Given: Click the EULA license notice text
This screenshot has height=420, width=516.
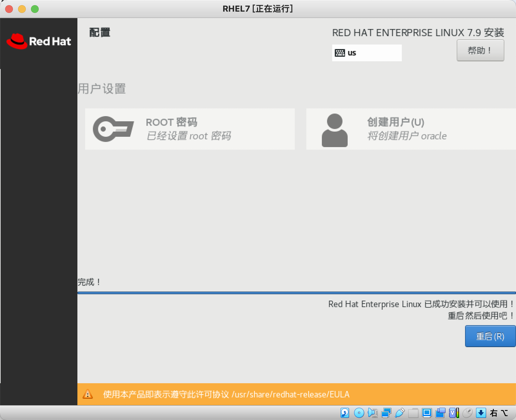Looking at the screenshot, I should 226,394.
